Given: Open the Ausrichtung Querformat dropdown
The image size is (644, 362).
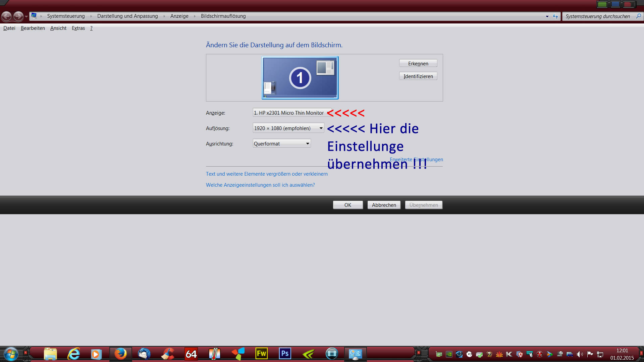Looking at the screenshot, I should click(x=281, y=143).
